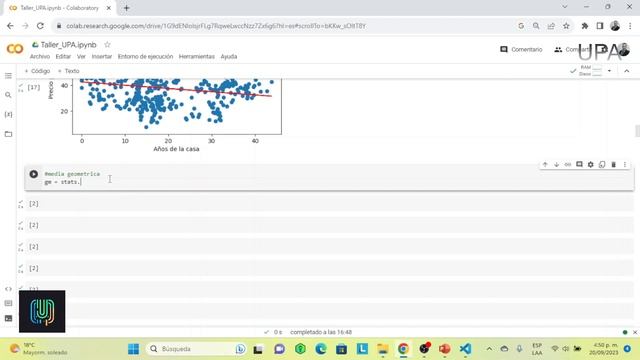The width and height of the screenshot is (640, 360).
Task: Move the cell down
Action: tap(556, 164)
